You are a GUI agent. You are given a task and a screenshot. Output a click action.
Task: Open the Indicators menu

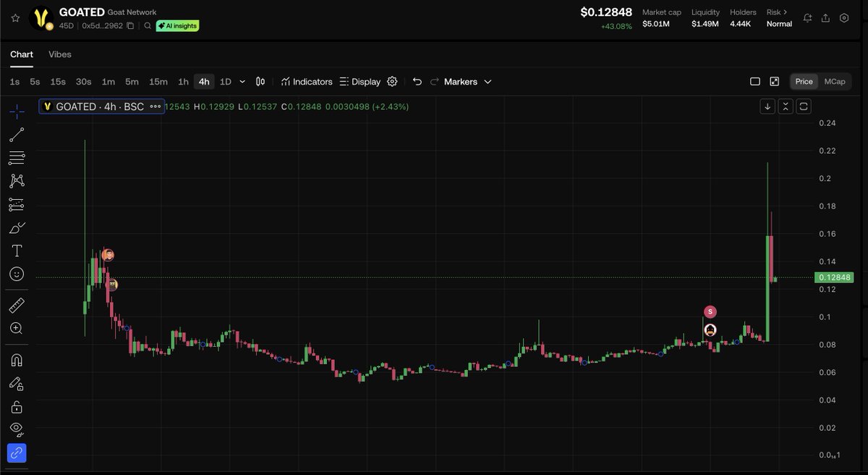pos(307,82)
